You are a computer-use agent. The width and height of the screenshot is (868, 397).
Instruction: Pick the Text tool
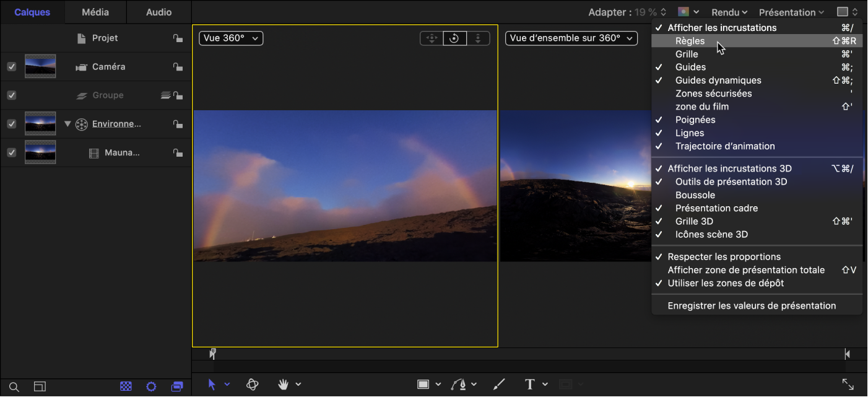[529, 385]
